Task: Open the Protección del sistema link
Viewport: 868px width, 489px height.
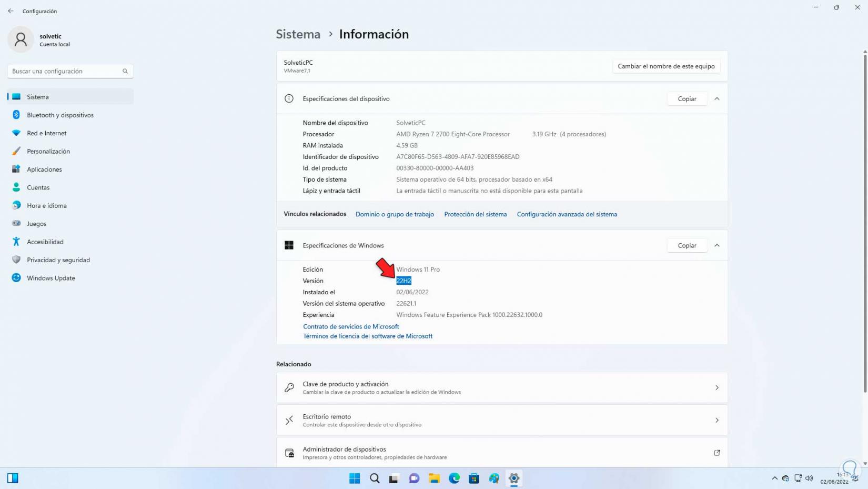Action: click(x=476, y=214)
